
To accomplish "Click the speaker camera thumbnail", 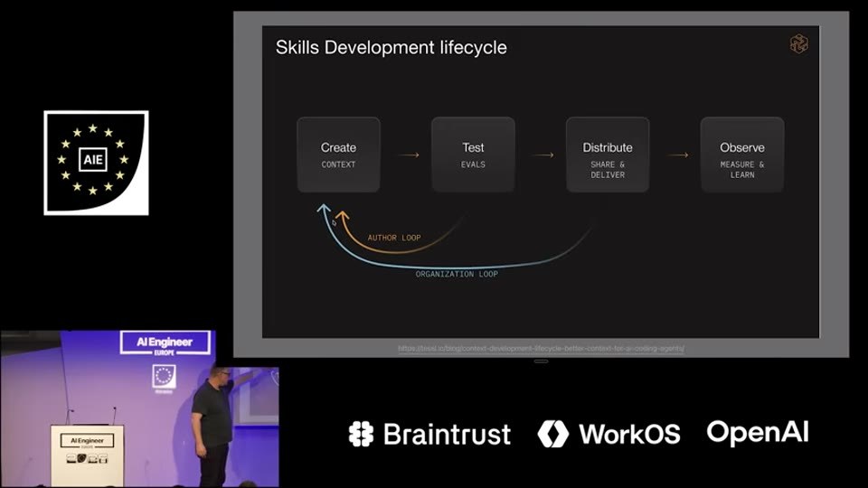I will coord(139,408).
